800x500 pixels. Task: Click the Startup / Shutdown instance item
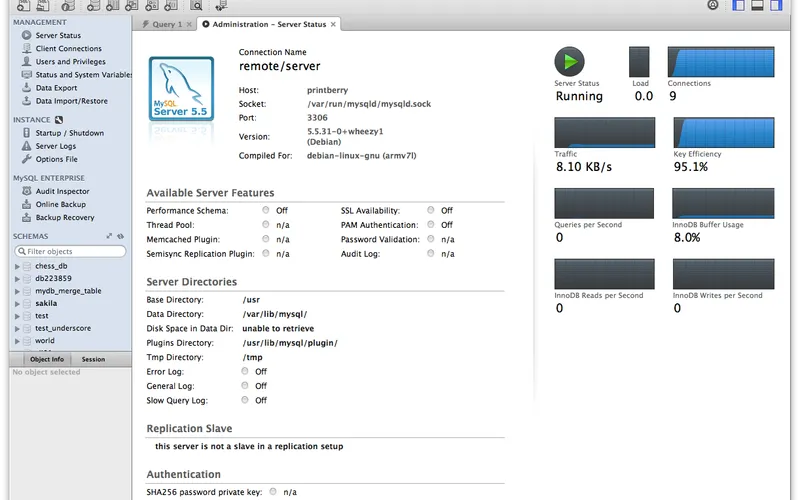pos(69,133)
